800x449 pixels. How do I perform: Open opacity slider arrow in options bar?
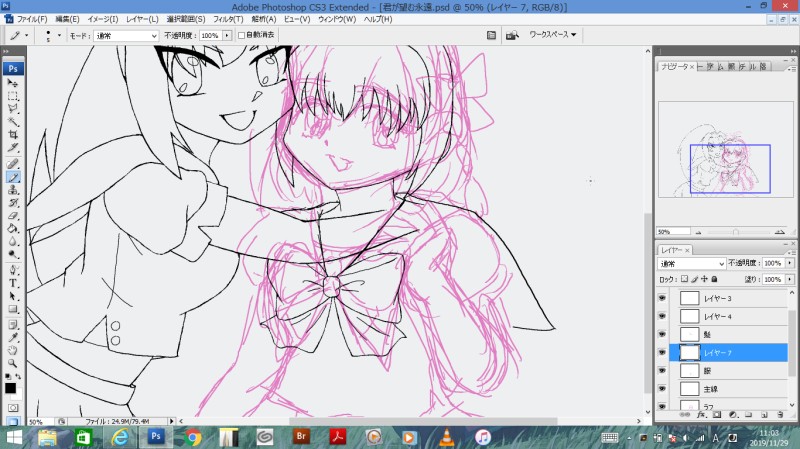coord(227,35)
